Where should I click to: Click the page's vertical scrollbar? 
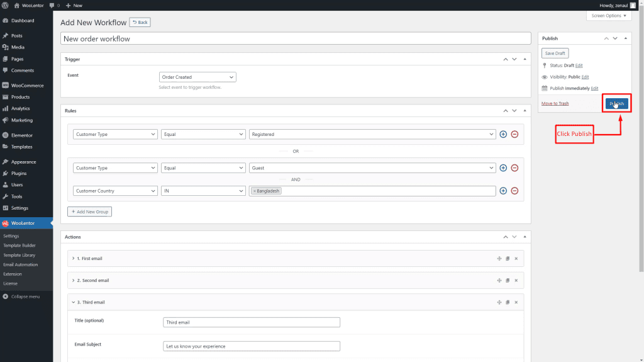point(641,157)
